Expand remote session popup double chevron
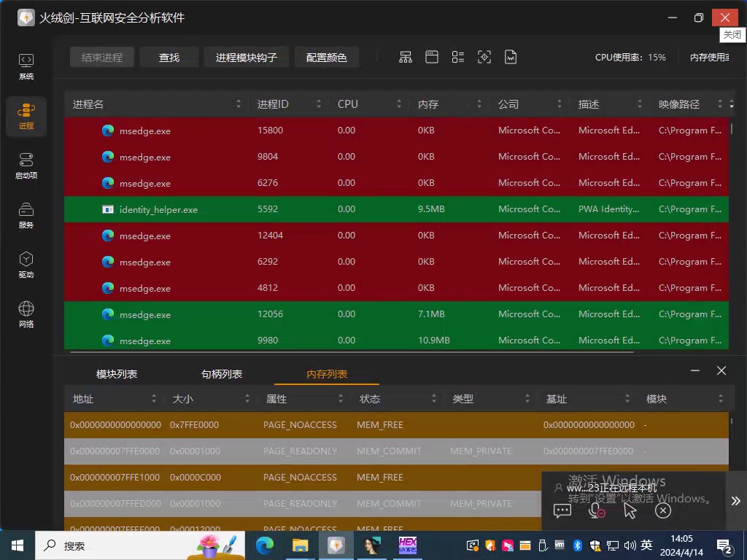The image size is (747, 560). coord(736,501)
